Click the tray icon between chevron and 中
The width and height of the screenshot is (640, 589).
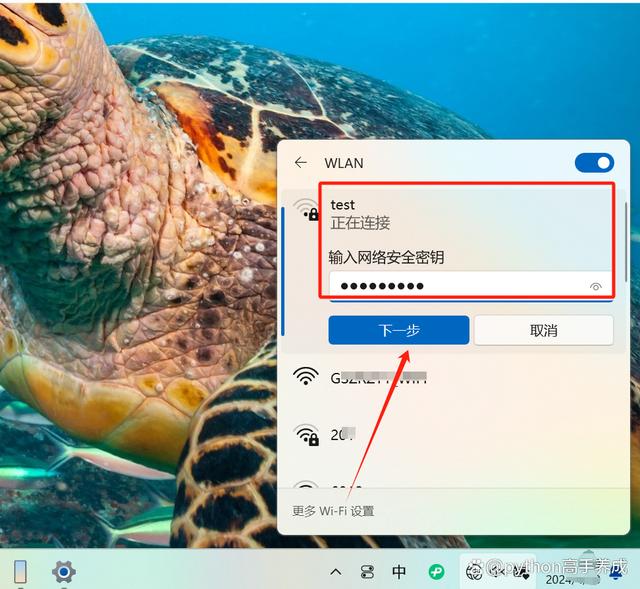pos(367,572)
